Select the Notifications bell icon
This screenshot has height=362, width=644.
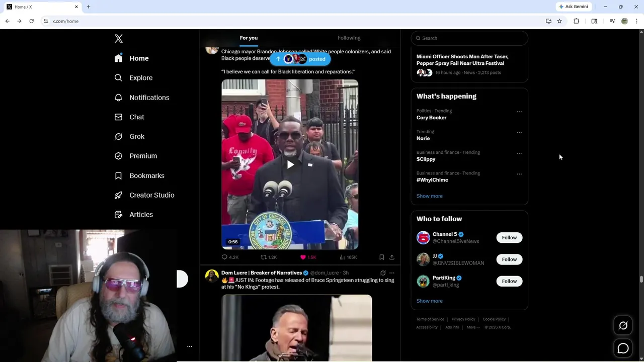coord(118,98)
